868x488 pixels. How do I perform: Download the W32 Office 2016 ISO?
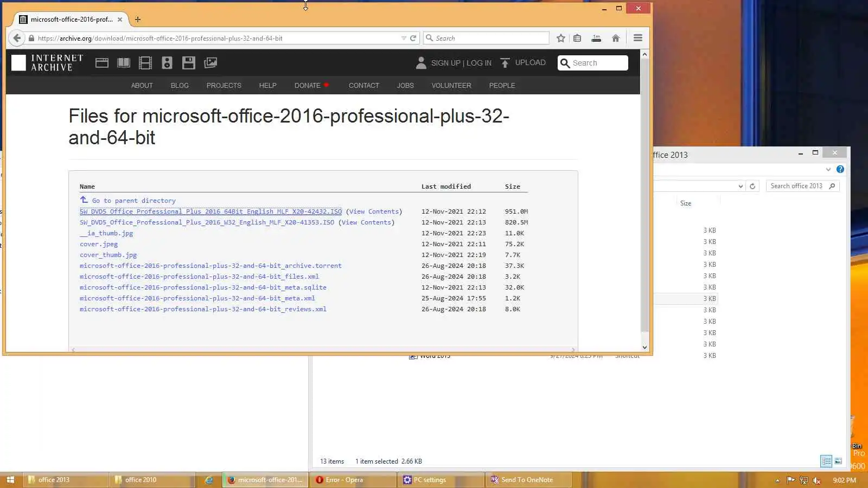207,222
